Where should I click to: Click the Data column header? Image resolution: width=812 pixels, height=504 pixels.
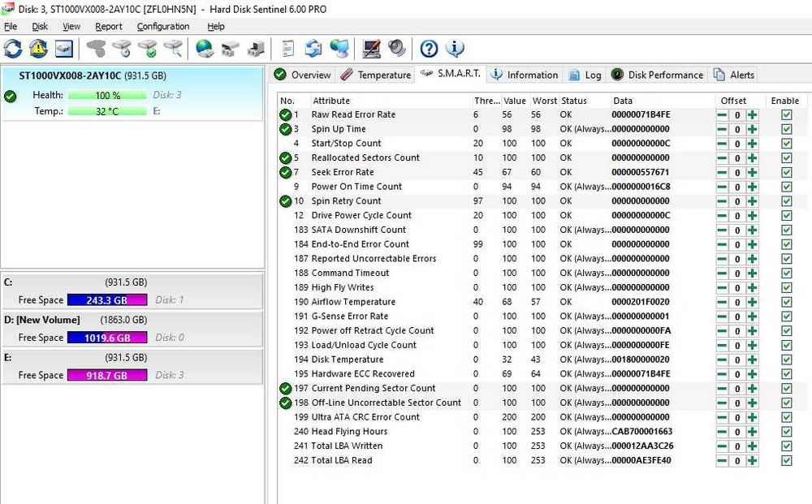tap(623, 101)
